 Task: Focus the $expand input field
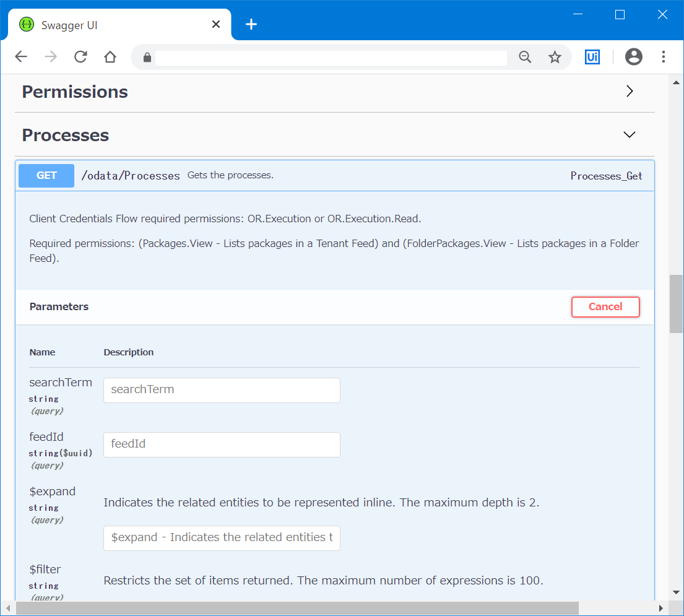tap(222, 538)
